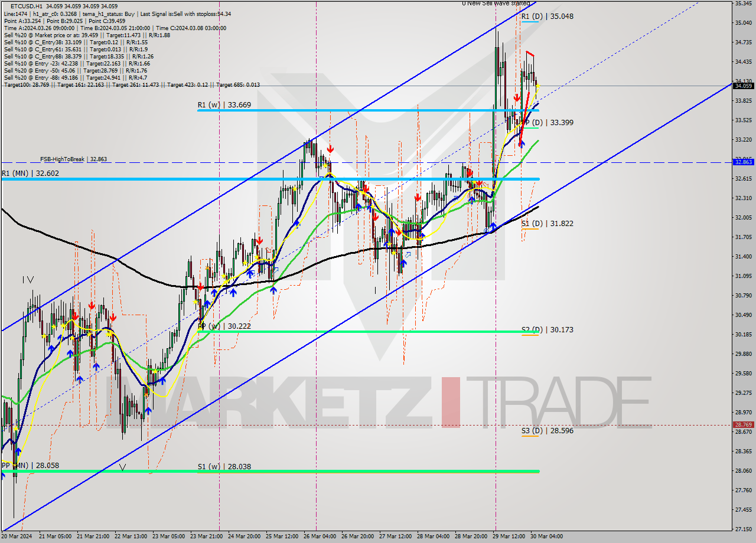Viewport: 756px width, 543px height.
Task: Click the 35.345 price axis value
Action: (743, 4)
